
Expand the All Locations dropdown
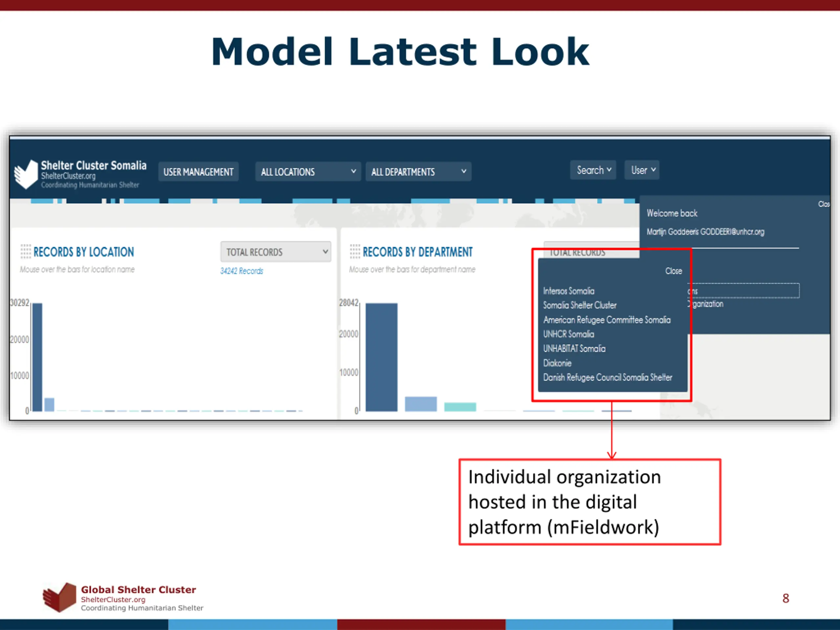(308, 172)
